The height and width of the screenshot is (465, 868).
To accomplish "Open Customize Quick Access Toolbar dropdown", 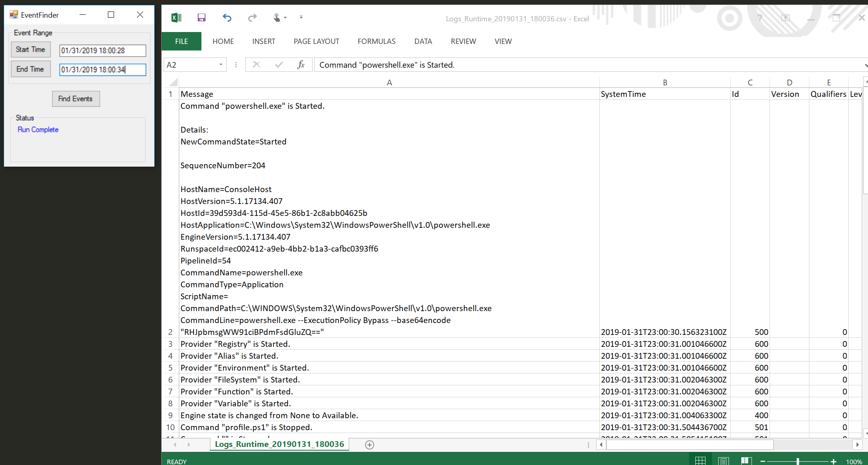I will tap(302, 18).
